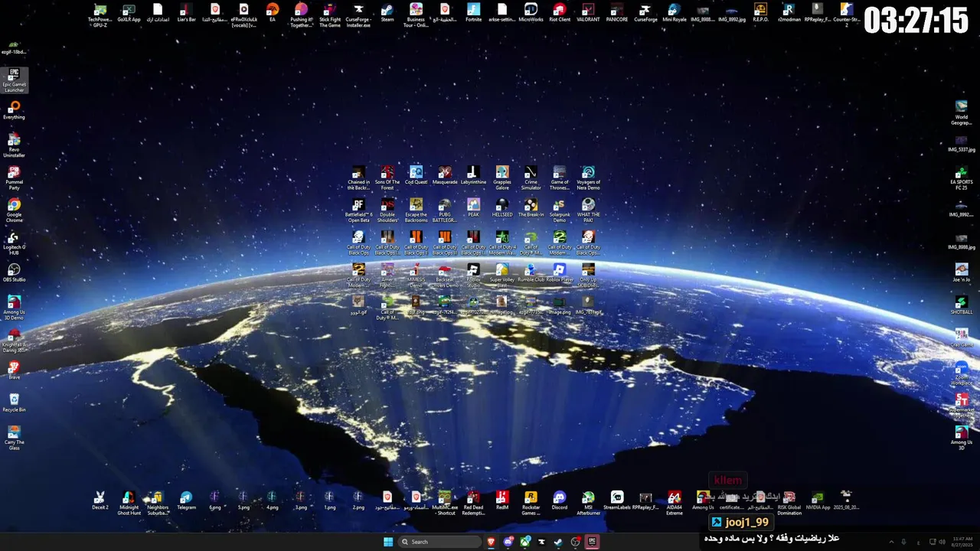Open Epic Games Launcher desktop icon
The image size is (980, 551).
pyautogui.click(x=14, y=80)
